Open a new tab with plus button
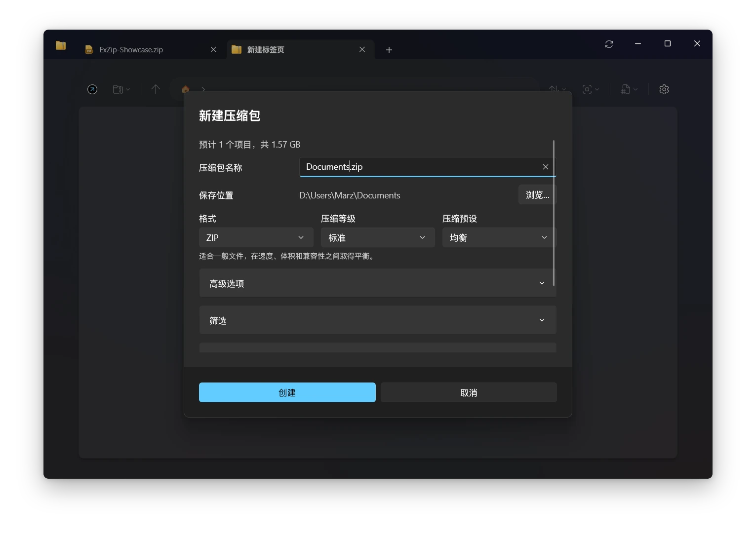756x536 pixels. [389, 50]
